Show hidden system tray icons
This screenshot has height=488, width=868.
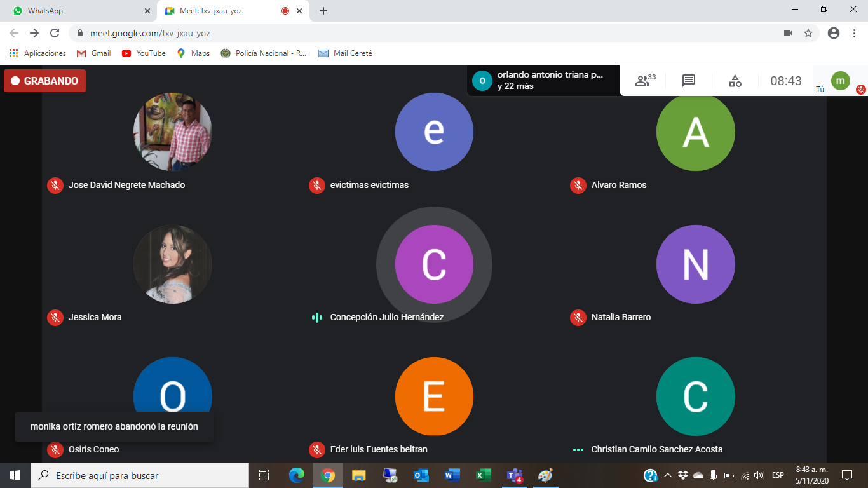(x=668, y=475)
